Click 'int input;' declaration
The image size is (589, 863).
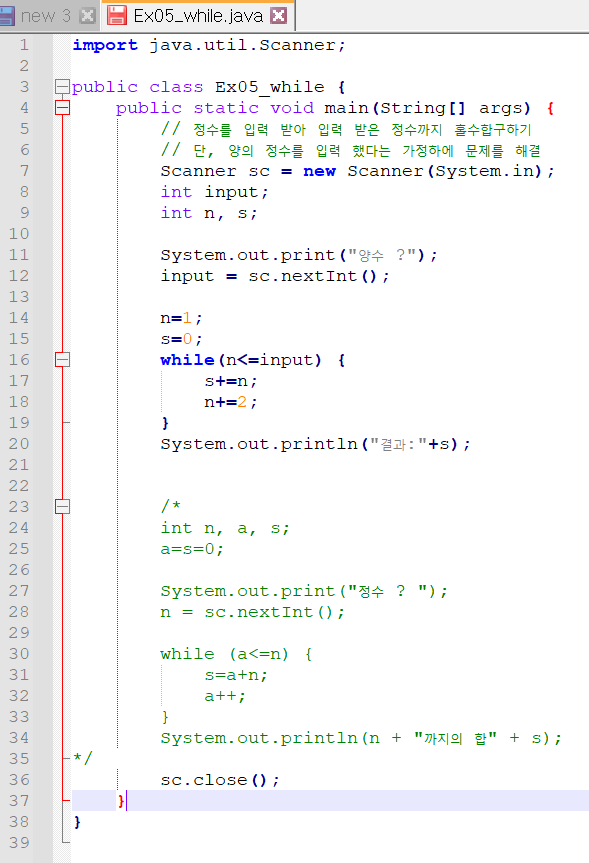[x=214, y=192]
